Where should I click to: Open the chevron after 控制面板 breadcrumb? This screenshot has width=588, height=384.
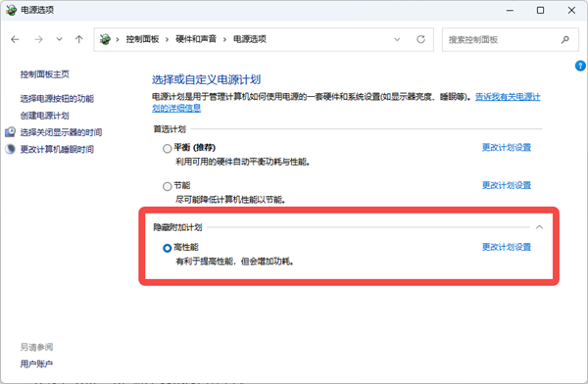click(x=167, y=39)
